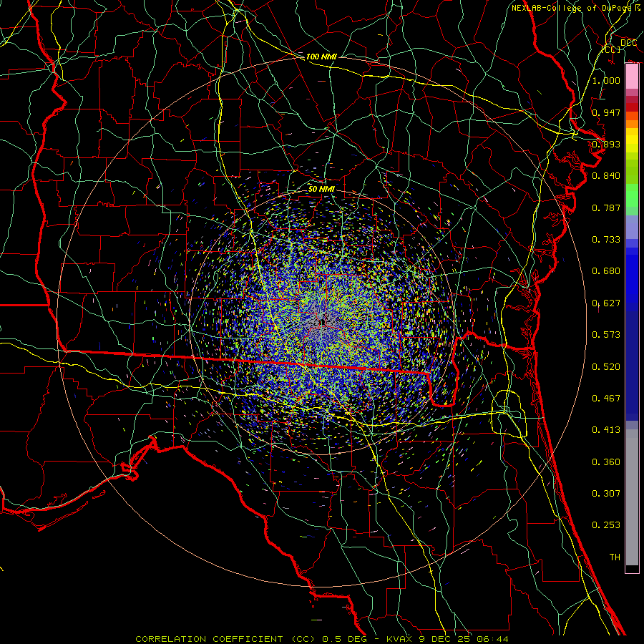Click the 06:44 timestamp in the caption
644x644 pixels.
[x=492, y=639]
